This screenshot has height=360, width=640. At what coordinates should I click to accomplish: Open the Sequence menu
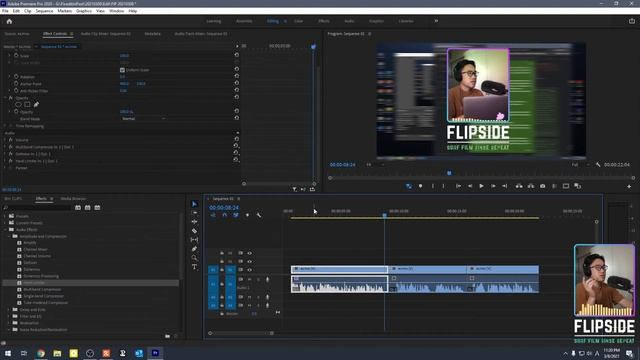click(x=44, y=11)
